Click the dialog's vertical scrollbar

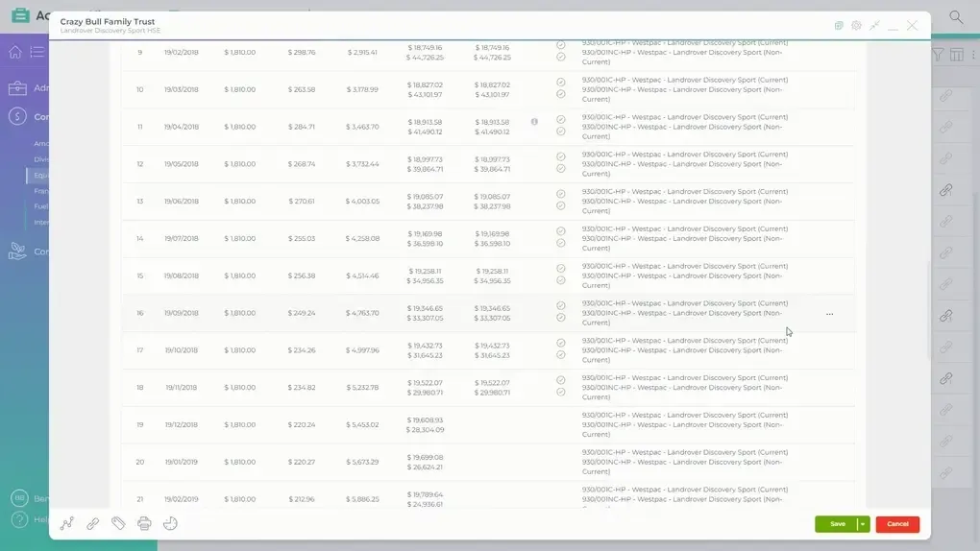pos(927,309)
